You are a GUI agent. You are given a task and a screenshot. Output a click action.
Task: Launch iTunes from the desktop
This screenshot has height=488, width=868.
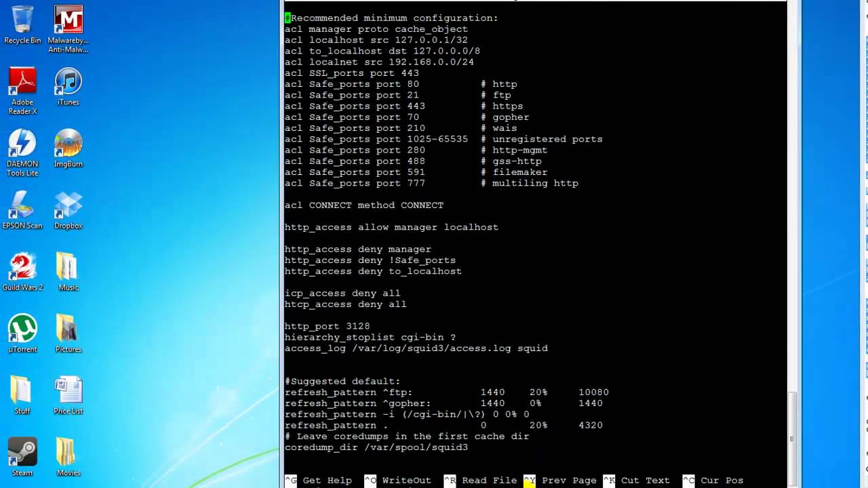point(68,86)
